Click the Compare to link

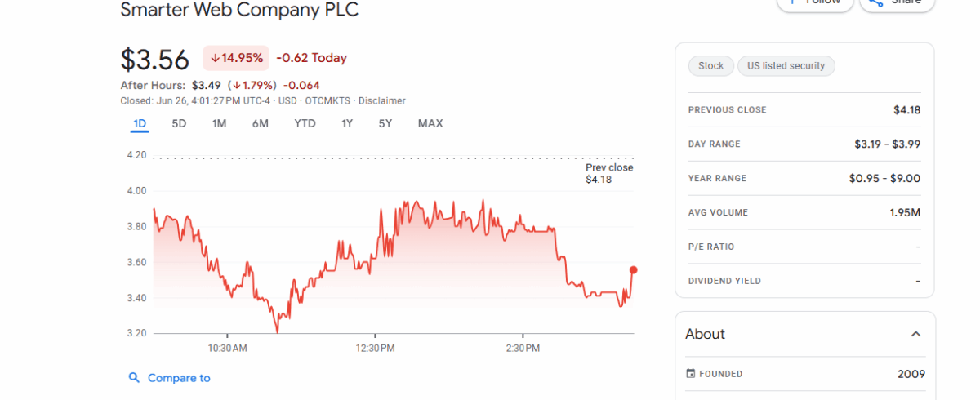pyautogui.click(x=179, y=378)
